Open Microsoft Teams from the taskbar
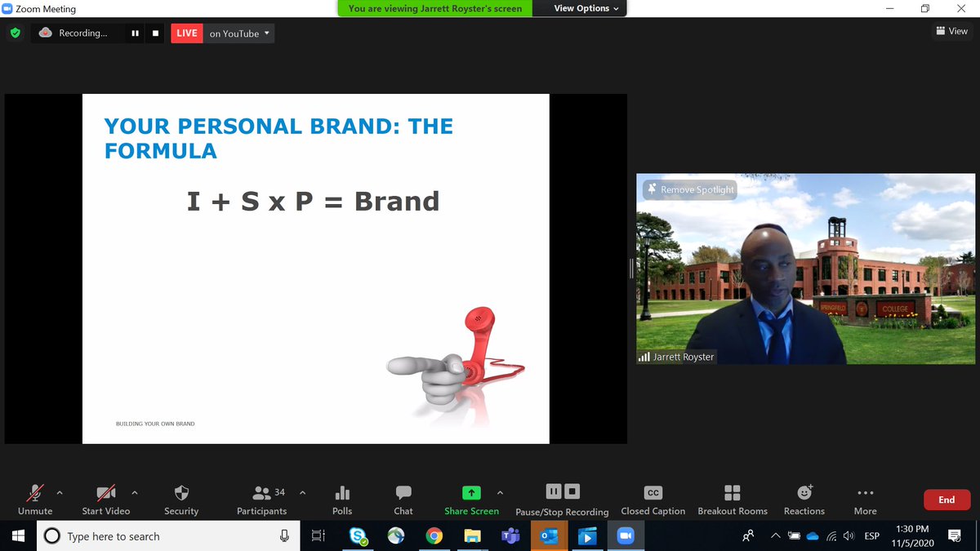 (511, 536)
